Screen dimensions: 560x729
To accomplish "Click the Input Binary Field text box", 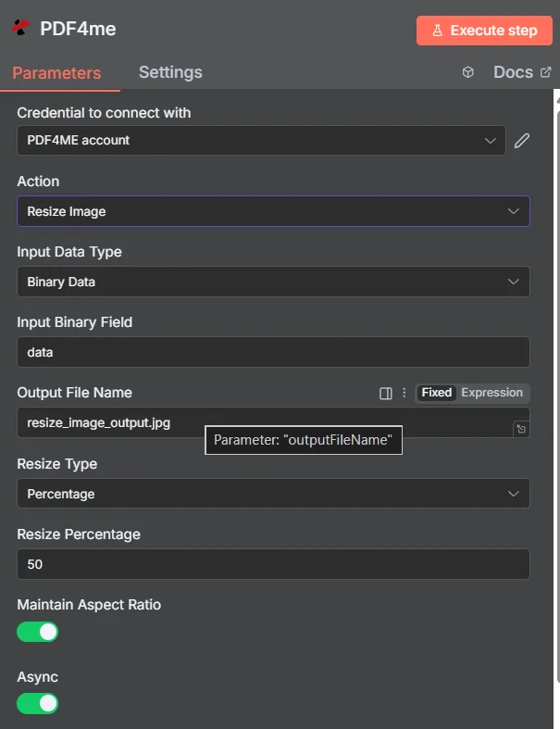I will (x=273, y=352).
